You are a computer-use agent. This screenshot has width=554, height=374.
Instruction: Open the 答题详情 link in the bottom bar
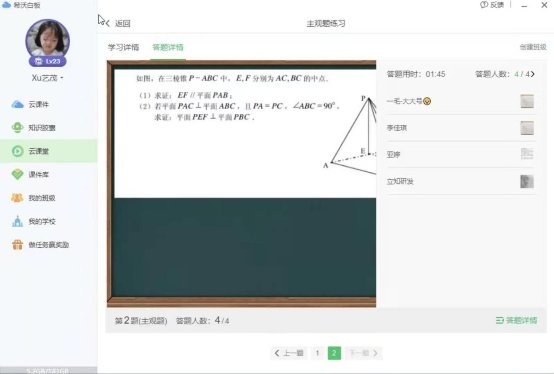click(x=517, y=320)
